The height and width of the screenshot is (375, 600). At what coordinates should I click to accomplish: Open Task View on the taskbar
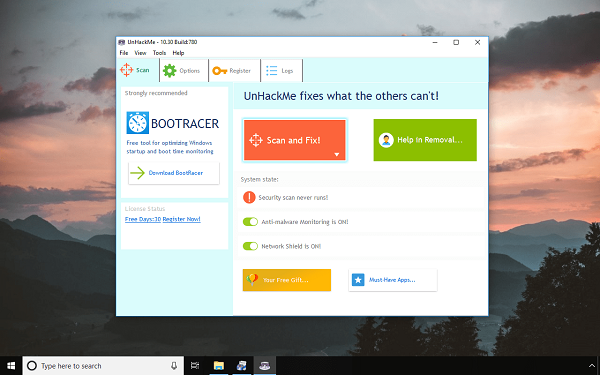pyautogui.click(x=195, y=366)
